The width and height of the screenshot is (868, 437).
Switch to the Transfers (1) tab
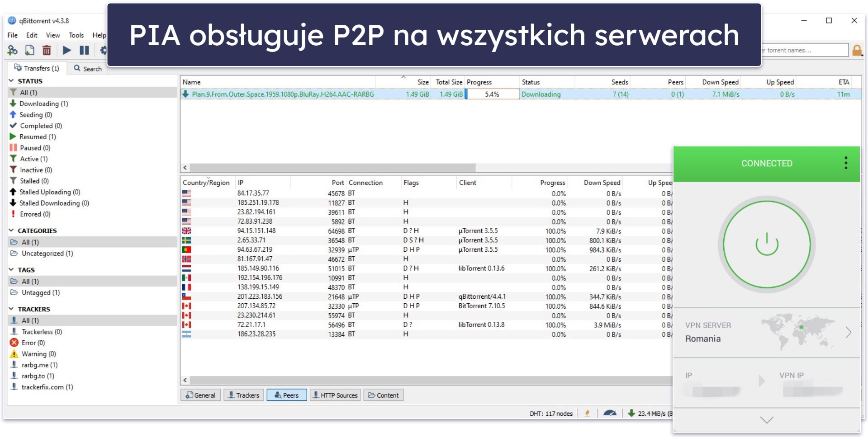[x=37, y=68]
